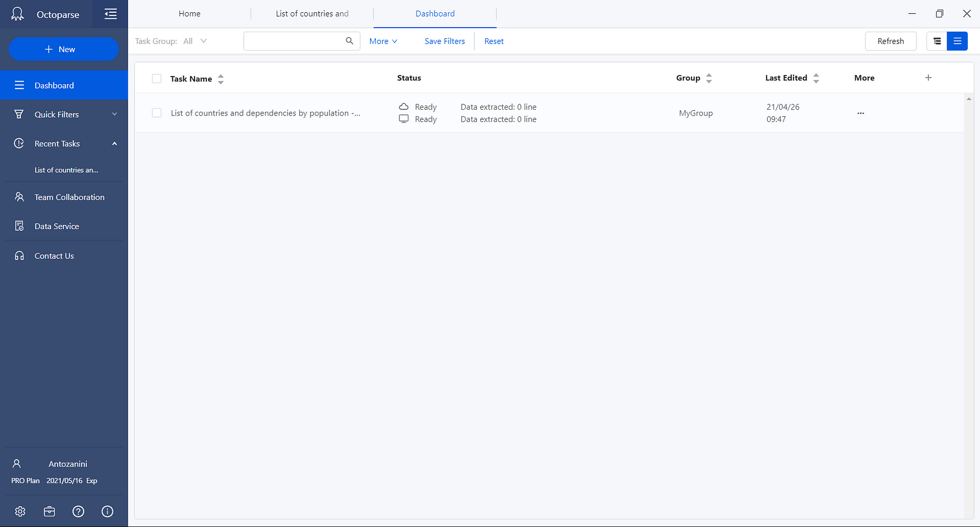Click the local extraction monitor icon
The image size is (980, 527).
(x=404, y=119)
